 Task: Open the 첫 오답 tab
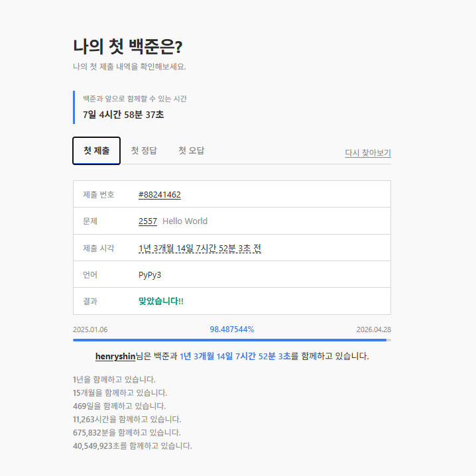[191, 150]
